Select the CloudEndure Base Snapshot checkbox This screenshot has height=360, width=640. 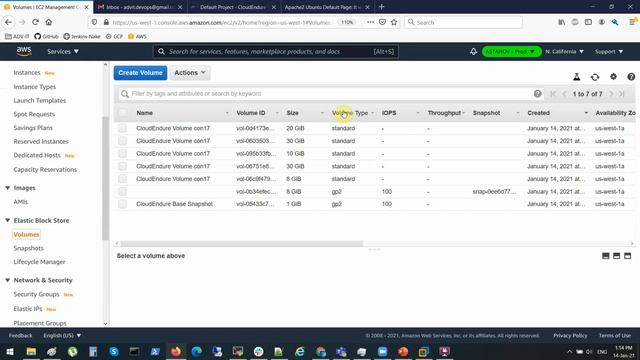point(122,204)
